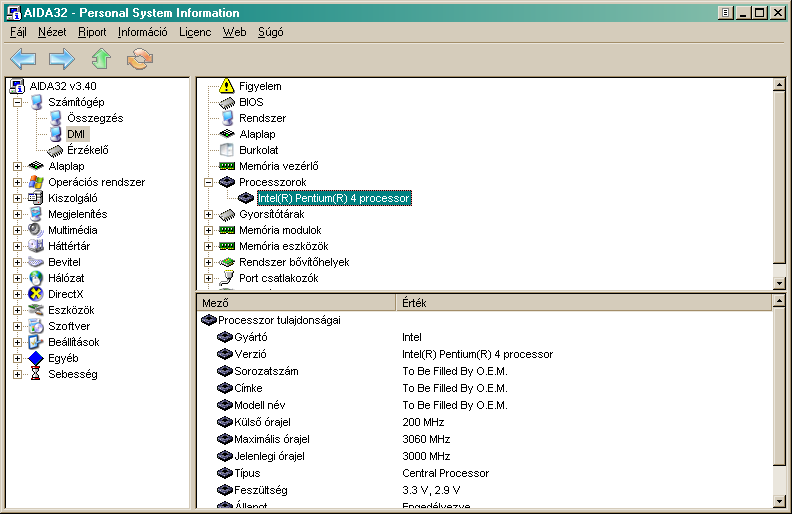This screenshot has width=792, height=514.
Task: Click the Eszközök devices icon
Action: (36, 310)
